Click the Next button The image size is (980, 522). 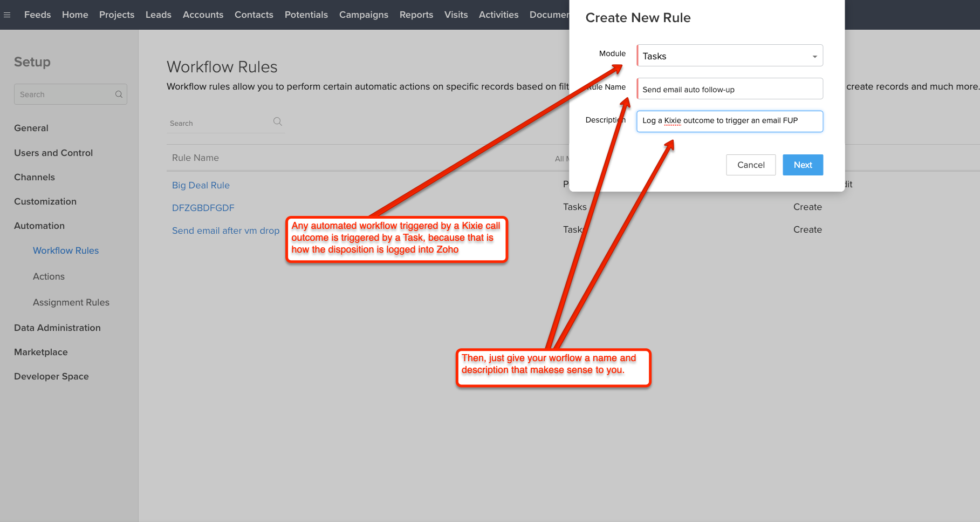(803, 165)
